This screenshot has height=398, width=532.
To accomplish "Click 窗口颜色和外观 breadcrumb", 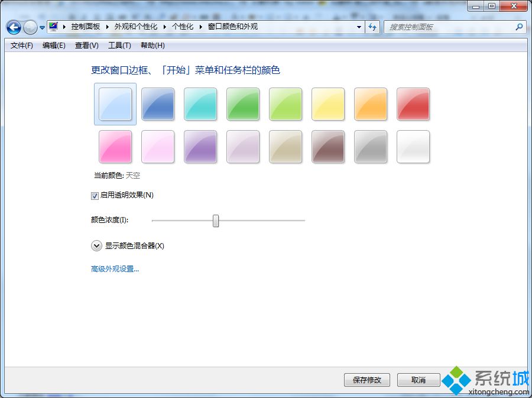I will point(233,27).
